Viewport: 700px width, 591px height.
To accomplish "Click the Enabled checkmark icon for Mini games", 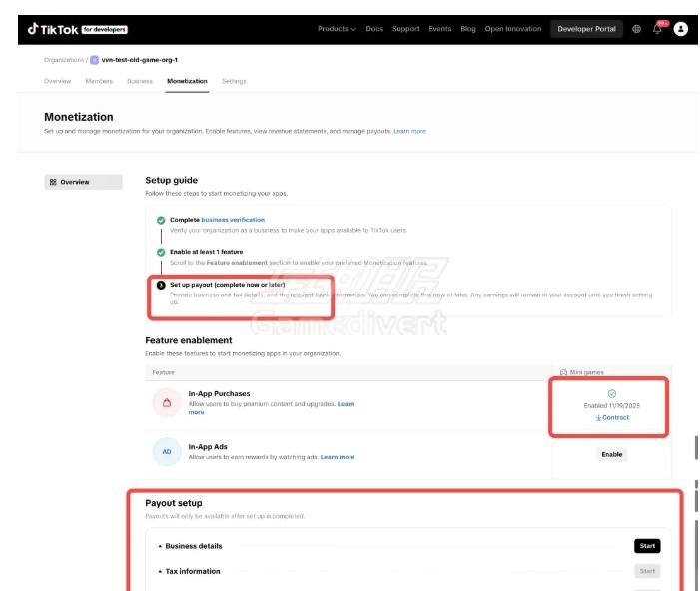I will (x=611, y=393).
